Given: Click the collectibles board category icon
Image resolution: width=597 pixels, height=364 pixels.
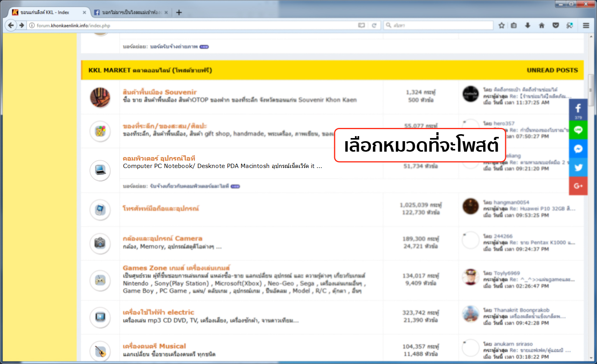Looking at the screenshot, I should pyautogui.click(x=100, y=131).
